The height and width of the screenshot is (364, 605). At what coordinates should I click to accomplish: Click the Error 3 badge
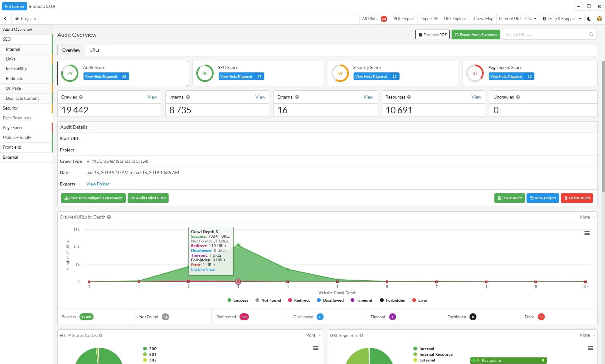pyautogui.click(x=541, y=317)
